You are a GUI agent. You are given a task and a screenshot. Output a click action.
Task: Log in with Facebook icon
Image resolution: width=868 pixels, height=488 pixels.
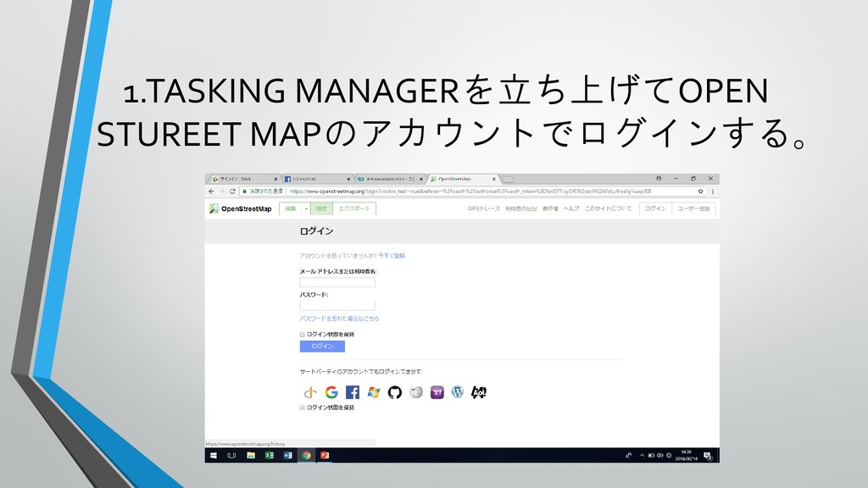point(353,392)
